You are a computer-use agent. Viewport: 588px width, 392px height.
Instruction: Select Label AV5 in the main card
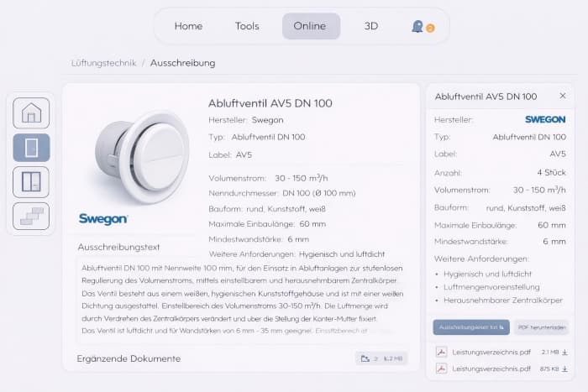click(x=244, y=154)
